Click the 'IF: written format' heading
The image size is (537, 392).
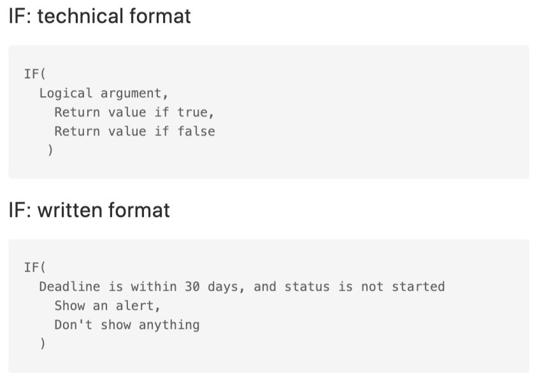89,210
